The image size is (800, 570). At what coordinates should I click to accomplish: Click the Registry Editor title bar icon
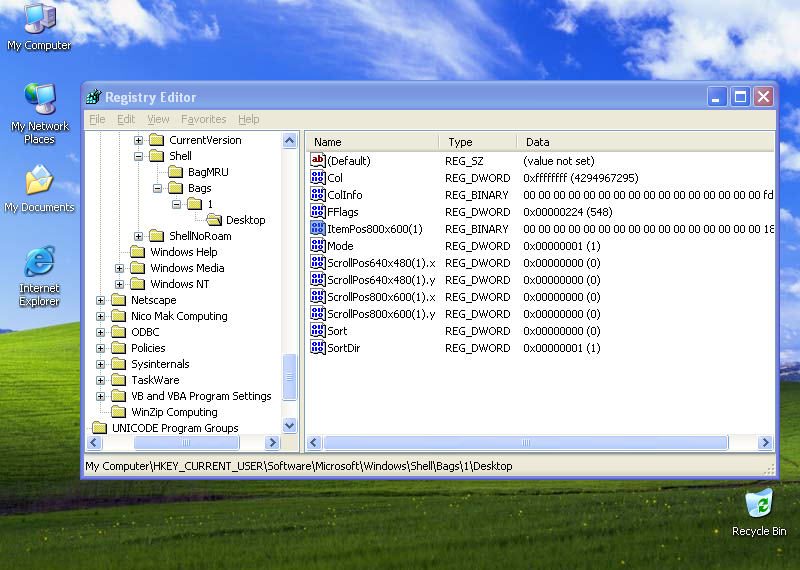pyautogui.click(x=94, y=96)
